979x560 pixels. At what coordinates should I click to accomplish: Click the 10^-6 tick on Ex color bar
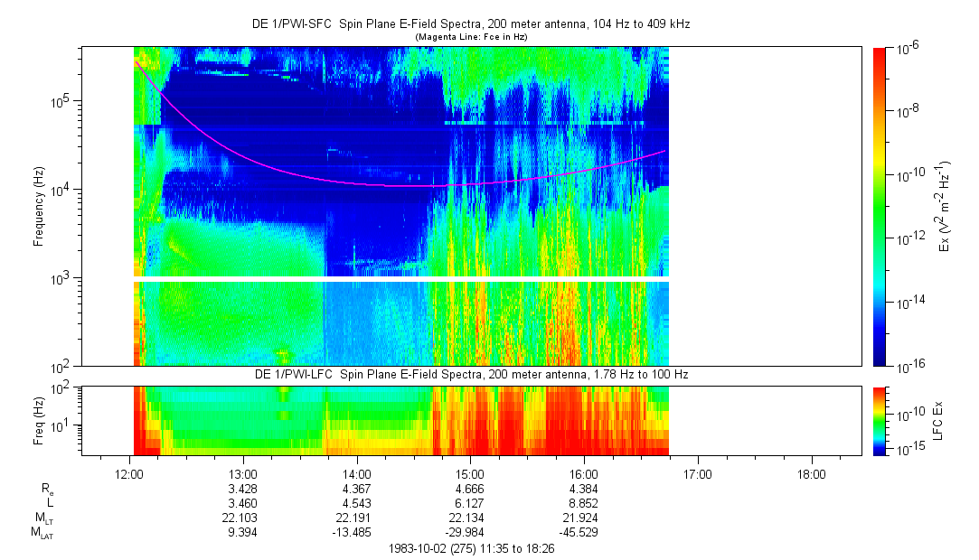[x=908, y=49]
